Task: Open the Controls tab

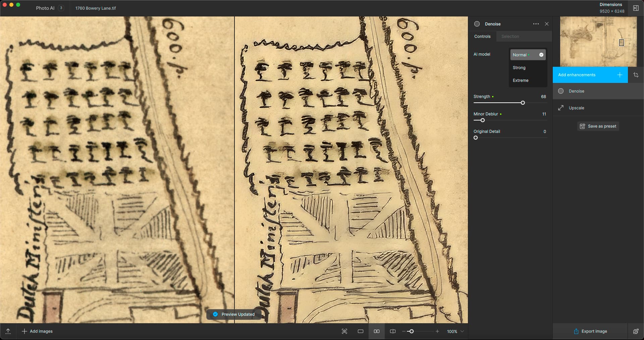Action: click(482, 36)
